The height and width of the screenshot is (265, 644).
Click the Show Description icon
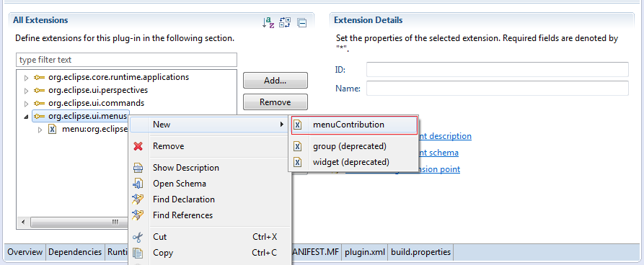(138, 168)
